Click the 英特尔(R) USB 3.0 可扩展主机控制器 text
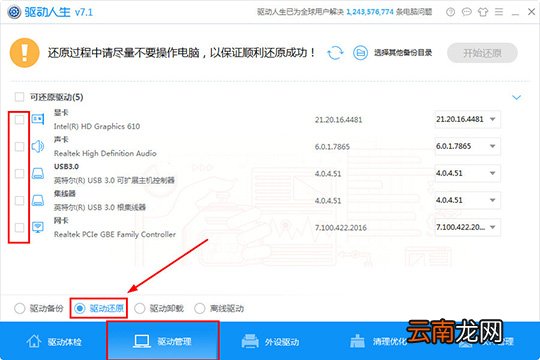 point(114,180)
